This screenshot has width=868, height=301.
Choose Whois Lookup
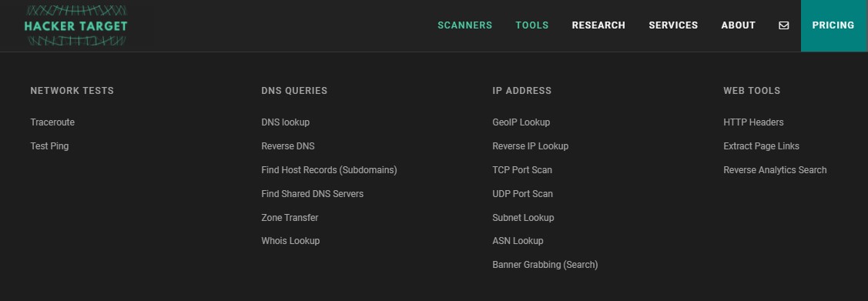click(290, 241)
